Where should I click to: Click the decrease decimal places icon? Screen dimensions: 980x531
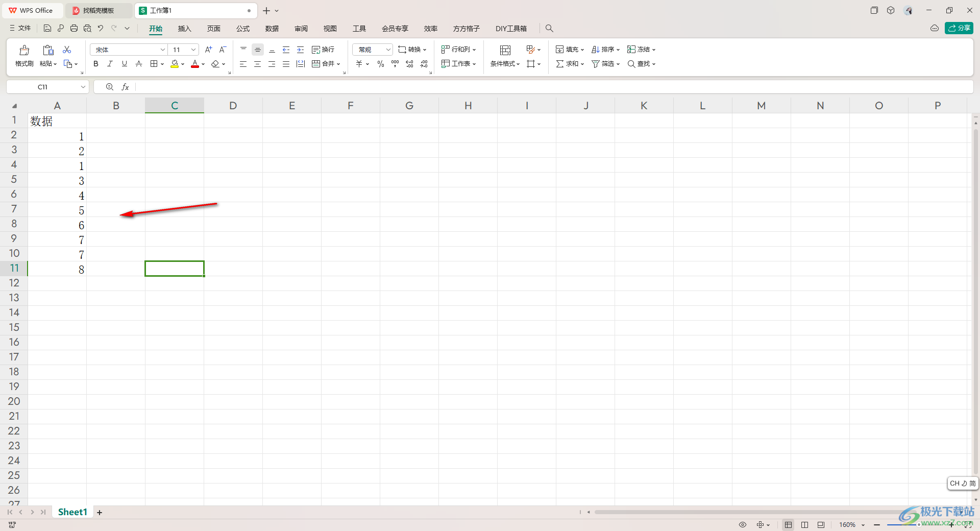[424, 64]
